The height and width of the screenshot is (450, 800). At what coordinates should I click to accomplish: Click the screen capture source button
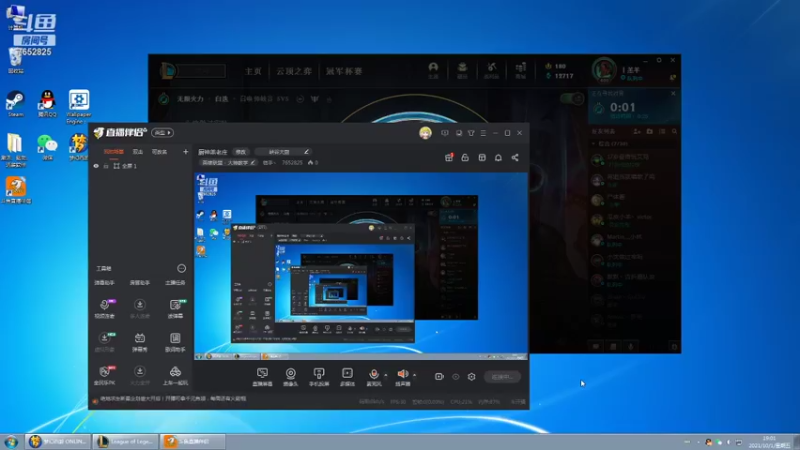(262, 377)
